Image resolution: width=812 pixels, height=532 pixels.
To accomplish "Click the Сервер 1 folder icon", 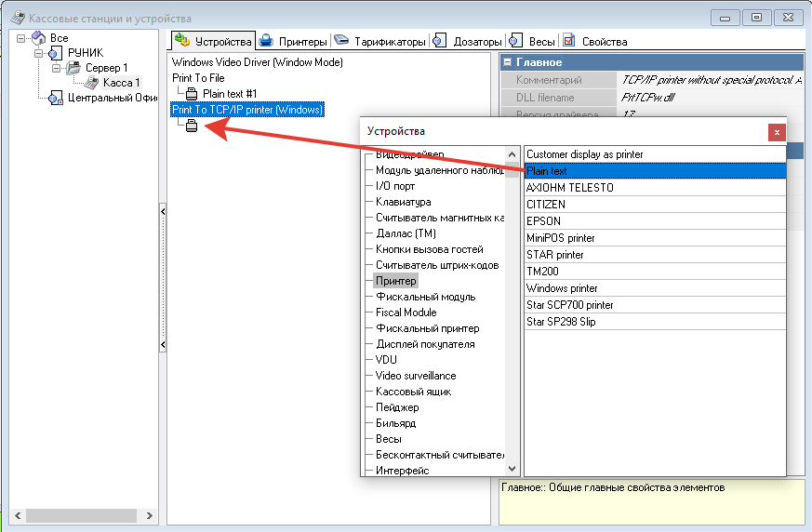I will pos(73,68).
